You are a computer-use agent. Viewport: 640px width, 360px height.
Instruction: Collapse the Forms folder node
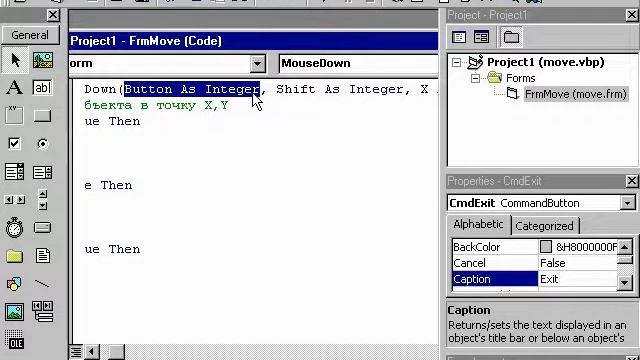pyautogui.click(x=475, y=78)
